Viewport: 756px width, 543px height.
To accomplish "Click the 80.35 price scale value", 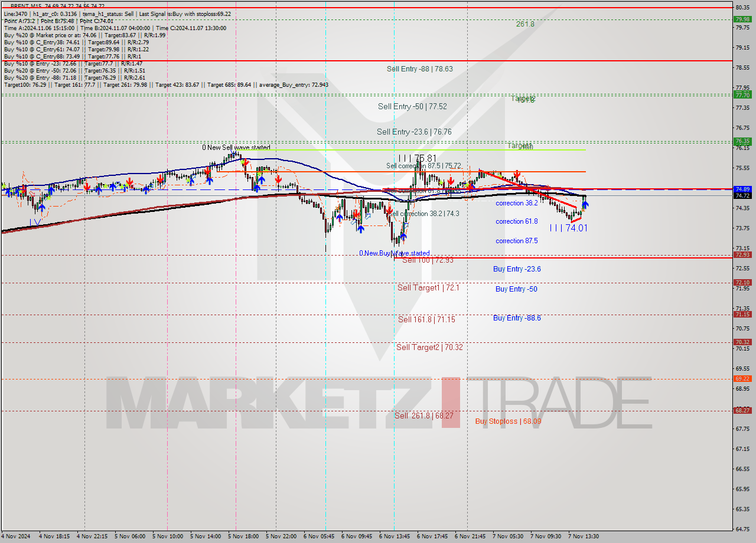I will tap(742, 8).
